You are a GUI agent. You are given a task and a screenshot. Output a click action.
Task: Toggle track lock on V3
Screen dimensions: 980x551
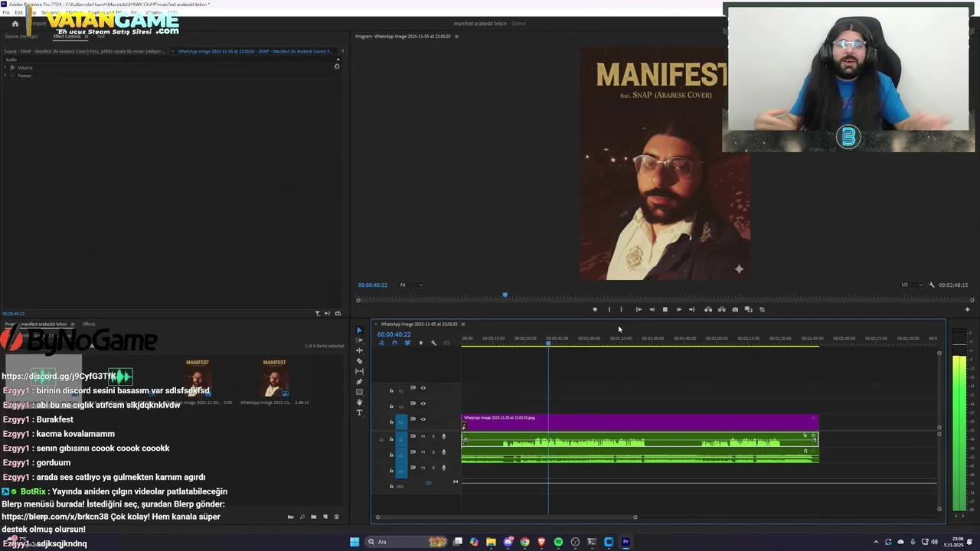point(391,390)
